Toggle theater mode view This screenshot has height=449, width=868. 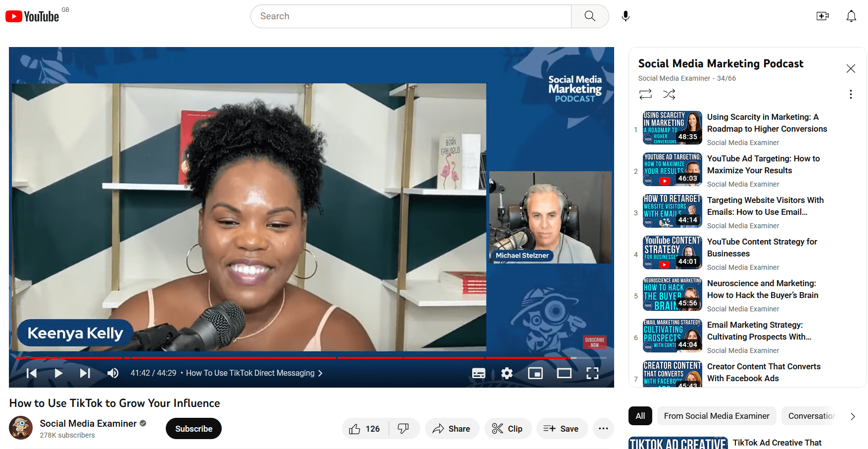(x=564, y=373)
